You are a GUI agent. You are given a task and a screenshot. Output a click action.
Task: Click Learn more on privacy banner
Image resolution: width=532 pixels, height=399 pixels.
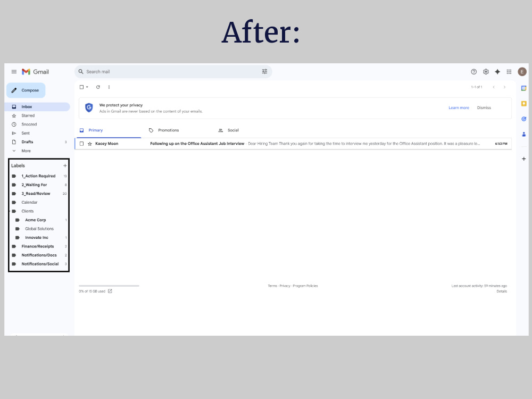pyautogui.click(x=459, y=108)
